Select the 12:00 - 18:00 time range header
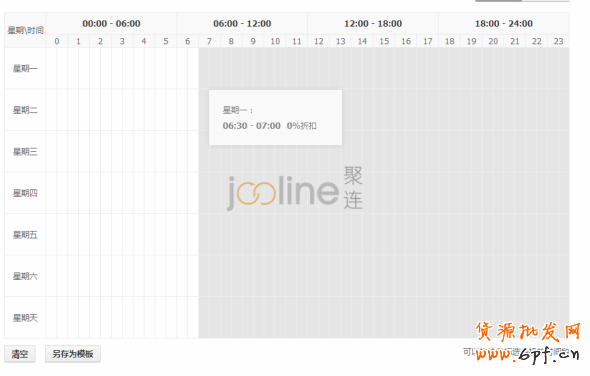Image resolution: width=590 pixels, height=376 pixels. point(373,23)
